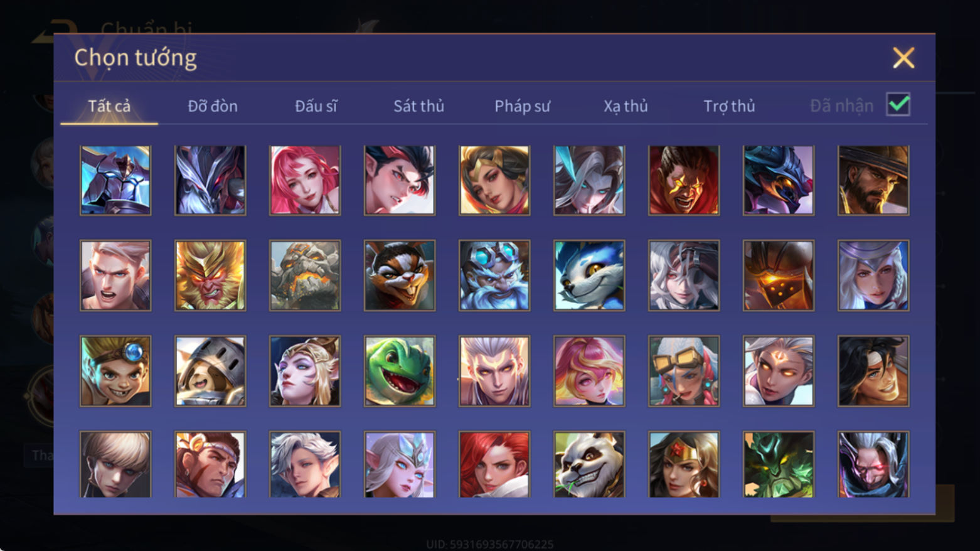Select the blue fox creature hero
This screenshot has height=551, width=980.
pos(589,275)
